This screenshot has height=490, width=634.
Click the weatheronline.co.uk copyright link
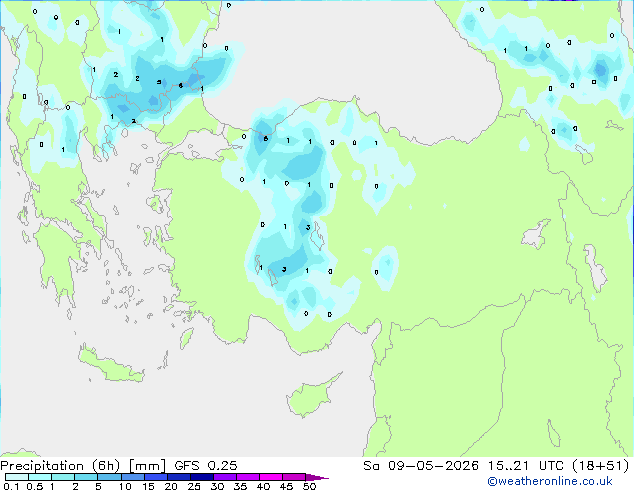pyautogui.click(x=549, y=481)
